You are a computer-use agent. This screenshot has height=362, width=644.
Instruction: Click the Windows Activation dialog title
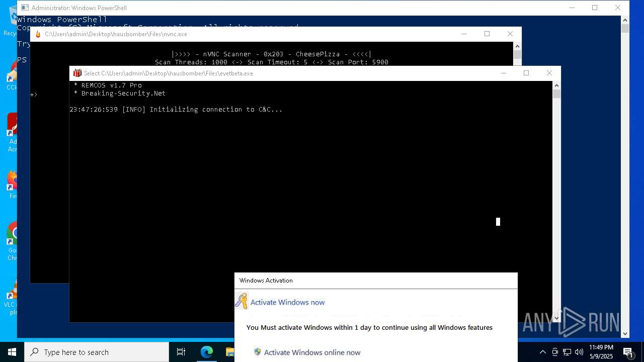(266, 281)
